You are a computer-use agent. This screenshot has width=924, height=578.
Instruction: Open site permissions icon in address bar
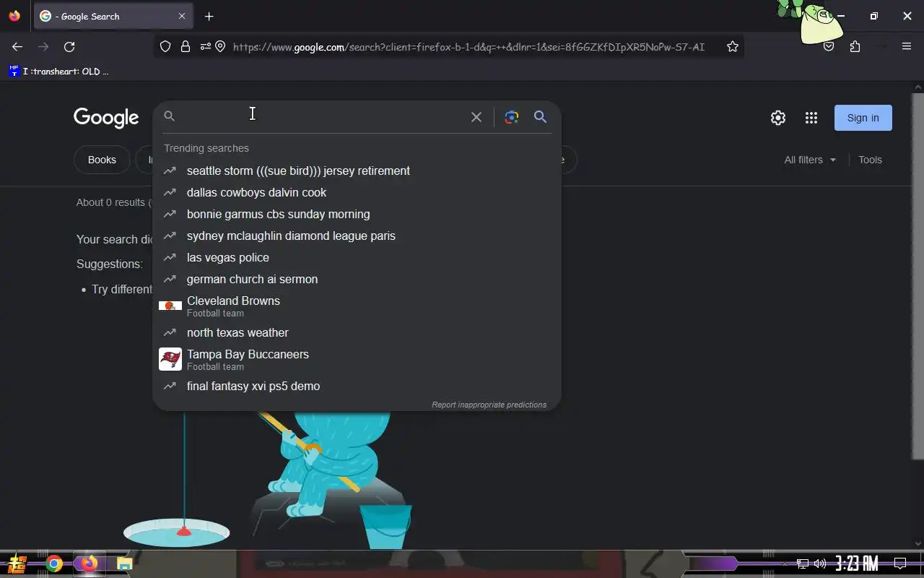click(x=206, y=46)
